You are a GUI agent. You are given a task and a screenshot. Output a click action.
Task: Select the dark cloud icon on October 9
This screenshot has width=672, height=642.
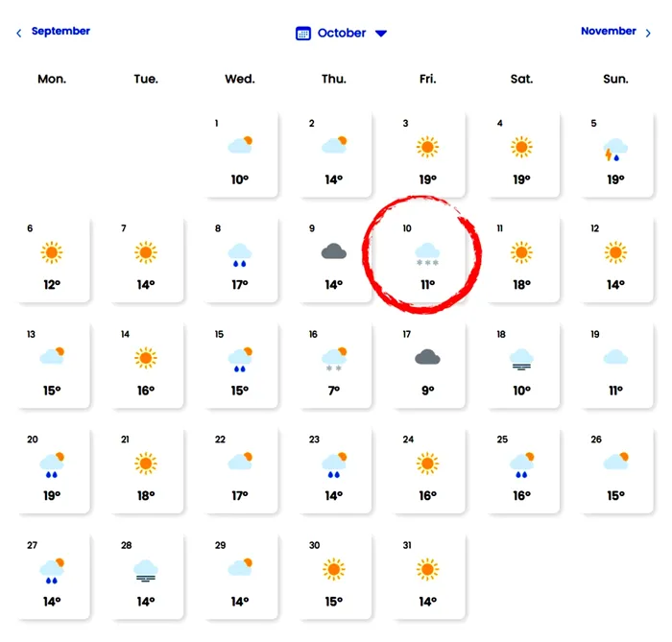pos(333,251)
